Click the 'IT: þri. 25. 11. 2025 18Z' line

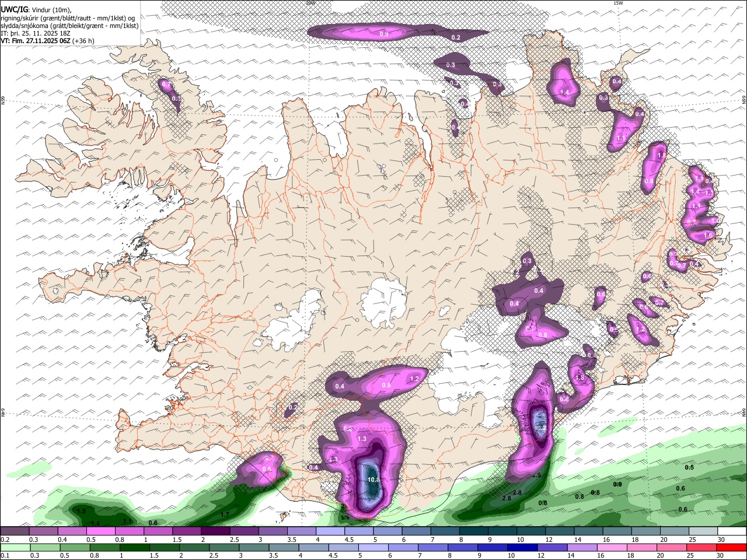34,33
